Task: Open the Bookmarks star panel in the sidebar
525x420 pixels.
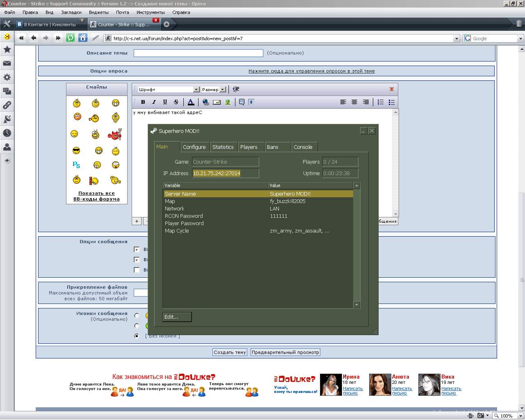Action: tap(7, 50)
